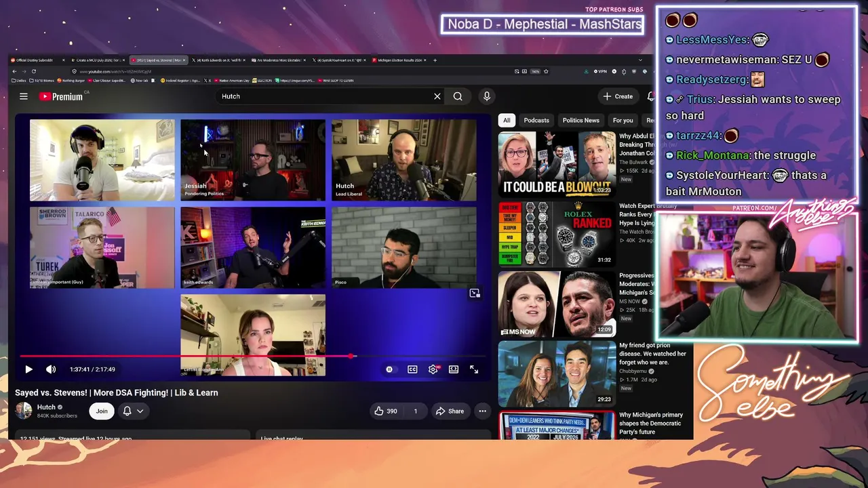868x488 pixels.
Task: Reload the page
Action: tap(33, 71)
